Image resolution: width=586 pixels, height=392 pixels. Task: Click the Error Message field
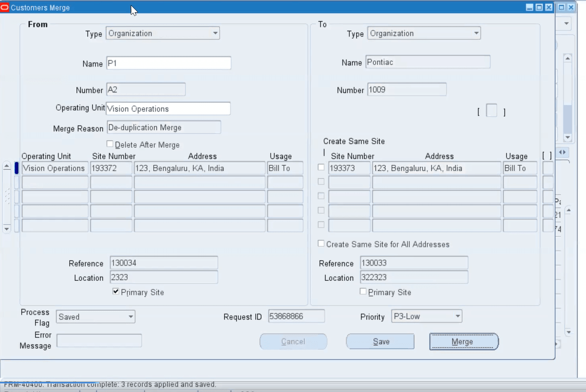99,341
